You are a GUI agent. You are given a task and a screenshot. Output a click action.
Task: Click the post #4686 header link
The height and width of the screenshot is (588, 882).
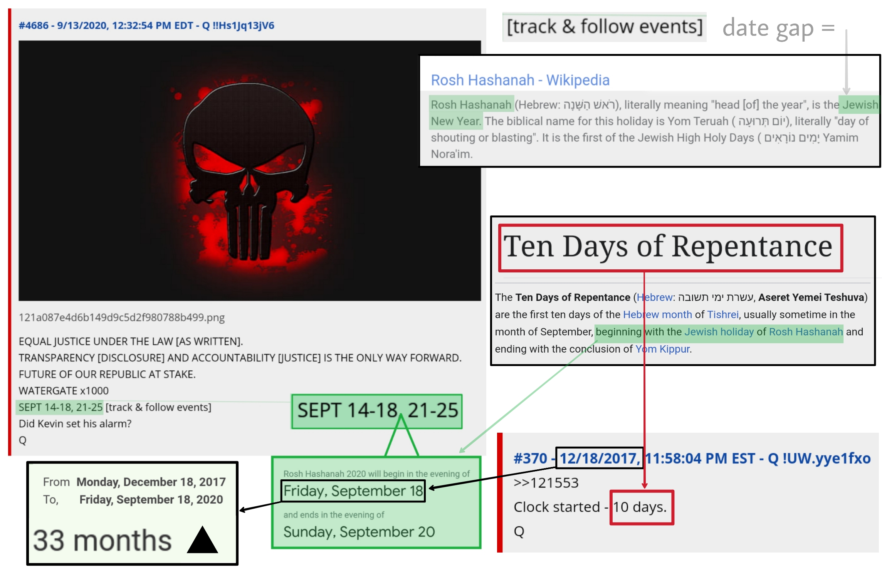146,25
